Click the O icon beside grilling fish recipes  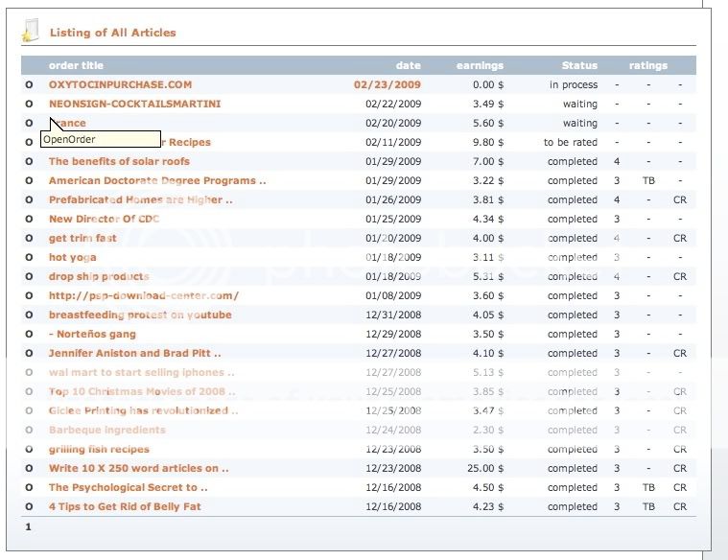point(29,450)
